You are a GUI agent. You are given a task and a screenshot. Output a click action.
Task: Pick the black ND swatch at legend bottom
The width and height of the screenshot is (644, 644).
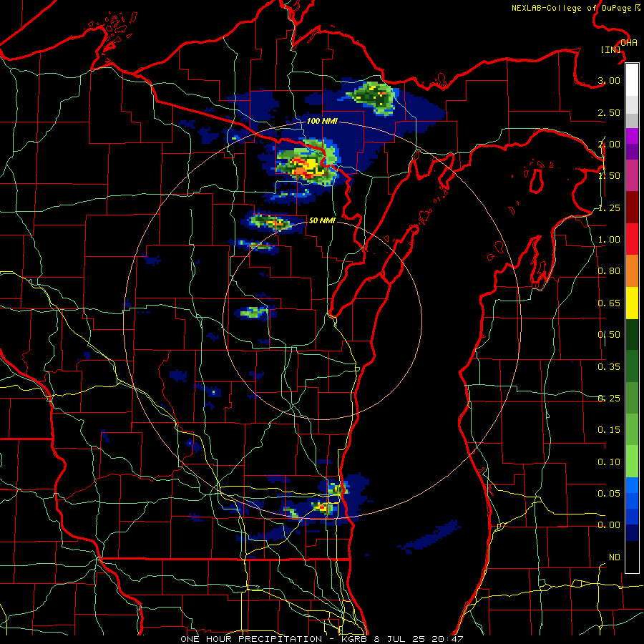tap(632, 557)
